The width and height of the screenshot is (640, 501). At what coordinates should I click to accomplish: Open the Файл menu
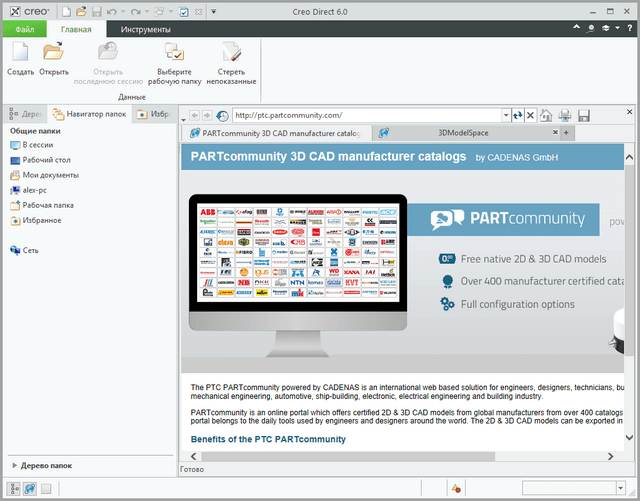(x=25, y=30)
